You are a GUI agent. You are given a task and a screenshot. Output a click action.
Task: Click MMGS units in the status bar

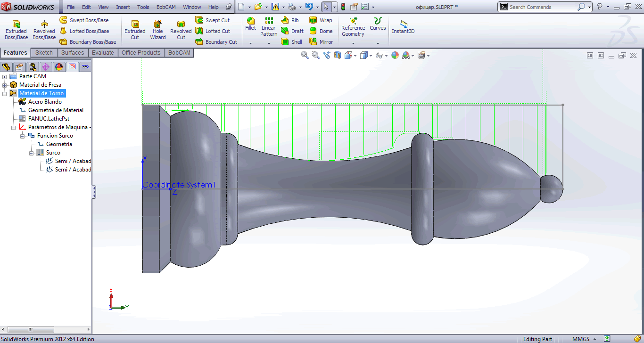[581, 339]
